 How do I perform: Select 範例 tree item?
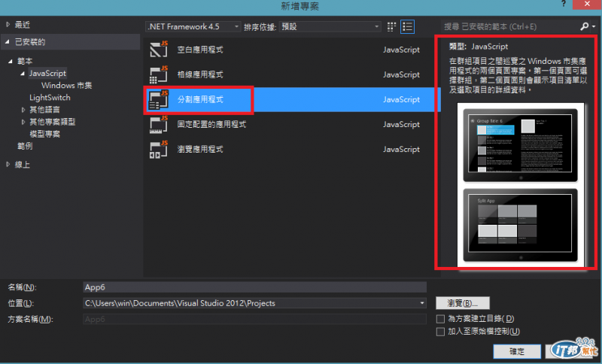(x=25, y=146)
